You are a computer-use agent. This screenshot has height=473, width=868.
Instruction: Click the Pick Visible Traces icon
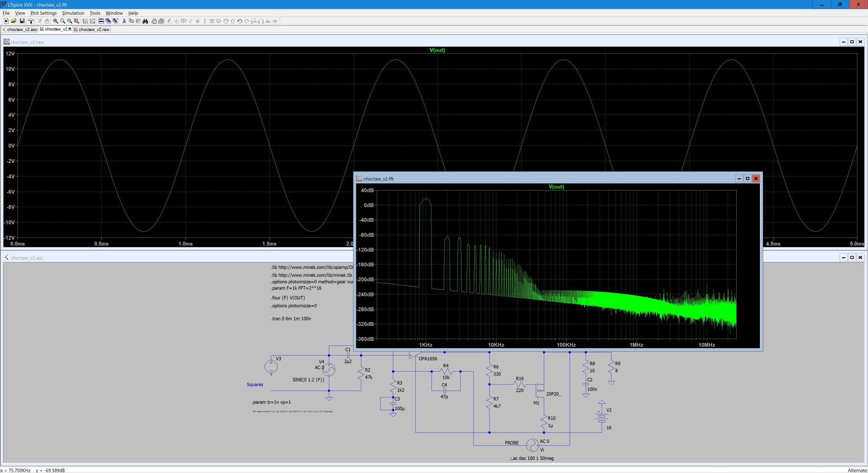86,21
